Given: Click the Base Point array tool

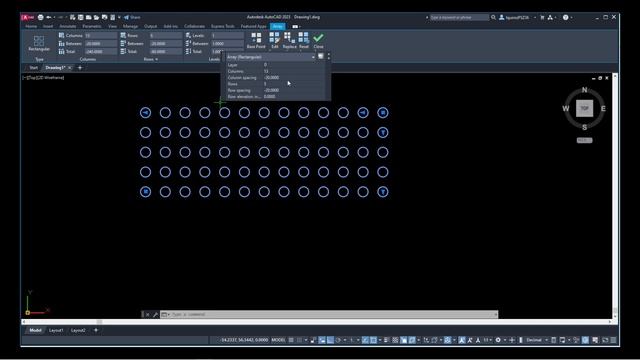Looking at the screenshot, I should click(256, 40).
